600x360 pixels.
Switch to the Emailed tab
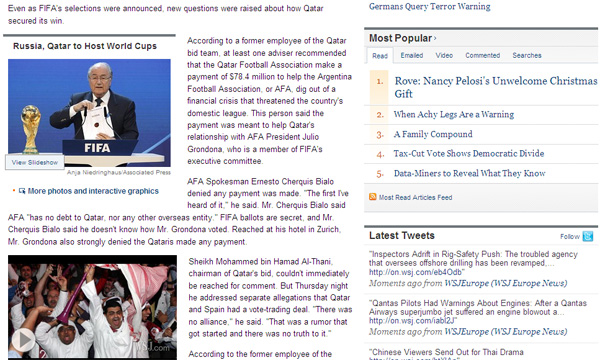tap(412, 55)
